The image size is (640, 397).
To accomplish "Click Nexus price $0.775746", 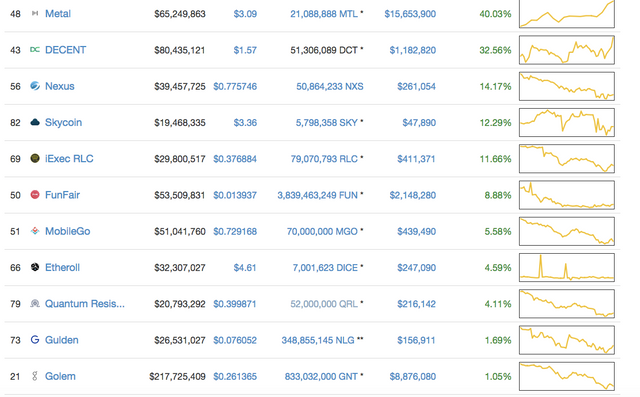I will point(235,86).
